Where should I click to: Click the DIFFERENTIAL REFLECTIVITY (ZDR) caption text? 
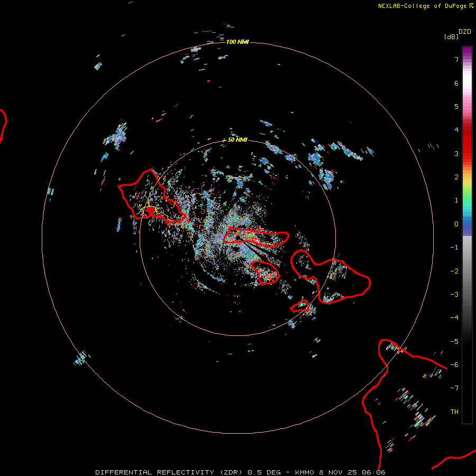pos(169,472)
